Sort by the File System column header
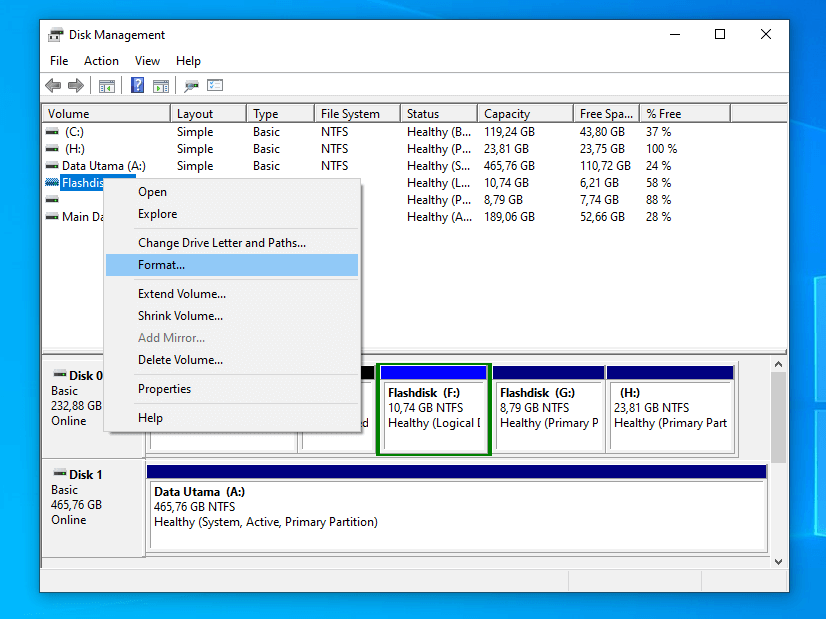This screenshot has width=826, height=619. [x=358, y=114]
